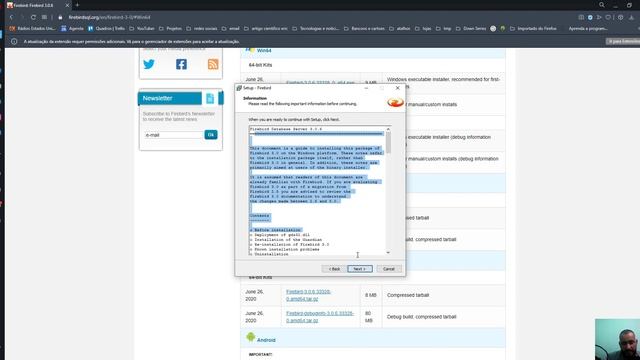The height and width of the screenshot is (360, 640).
Task: Click the Back button in Setup
Action: pyautogui.click(x=334, y=269)
